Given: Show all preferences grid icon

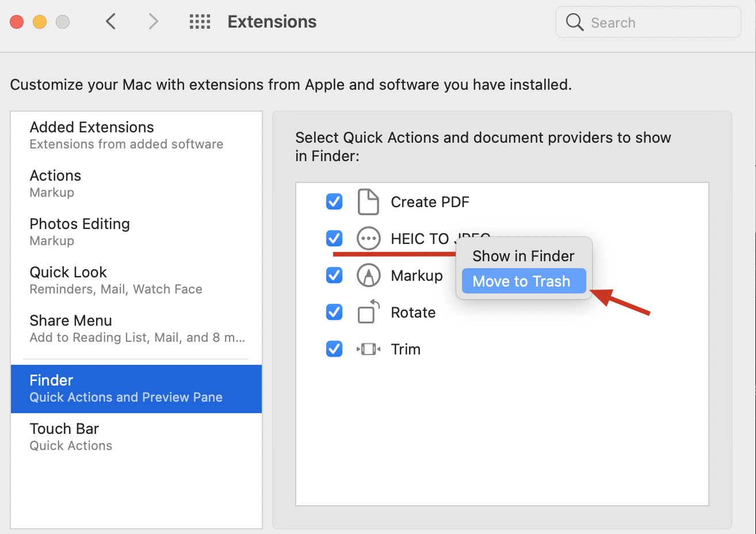Looking at the screenshot, I should [200, 22].
